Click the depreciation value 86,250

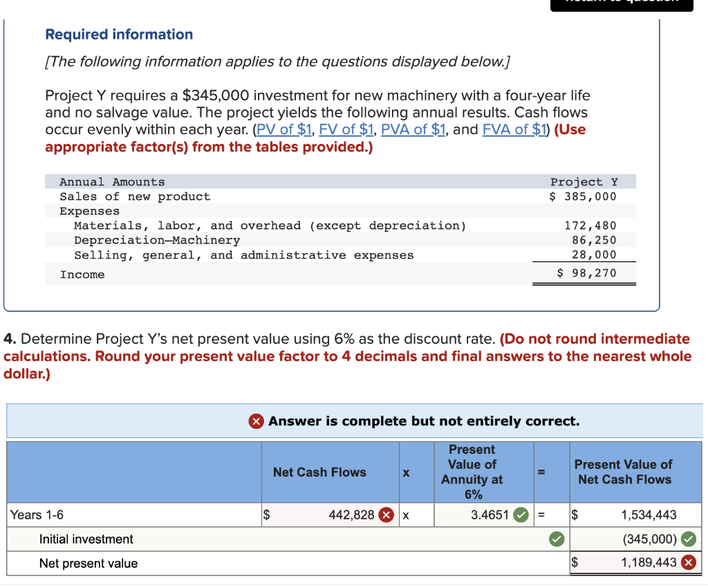594,240
